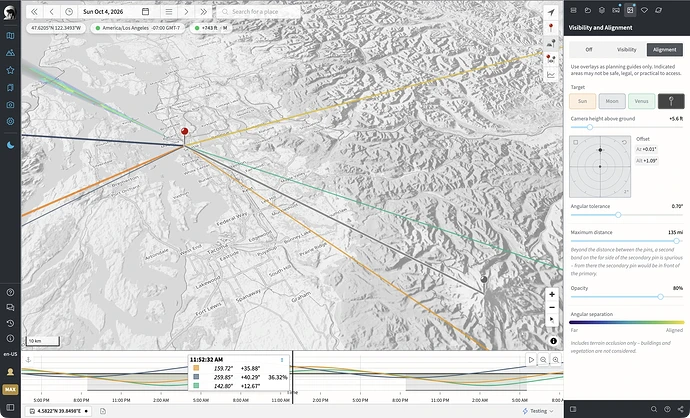Choose Moon as alignment target

click(612, 101)
